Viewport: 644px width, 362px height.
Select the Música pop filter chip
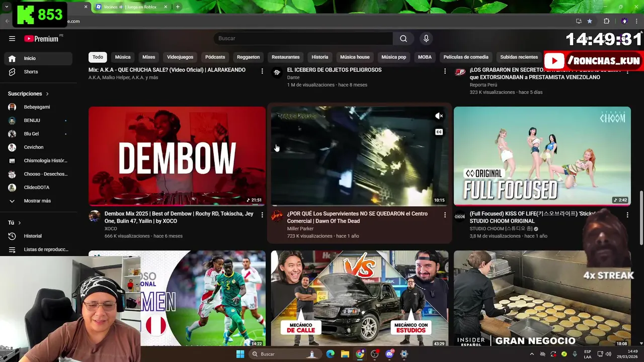pyautogui.click(x=393, y=57)
